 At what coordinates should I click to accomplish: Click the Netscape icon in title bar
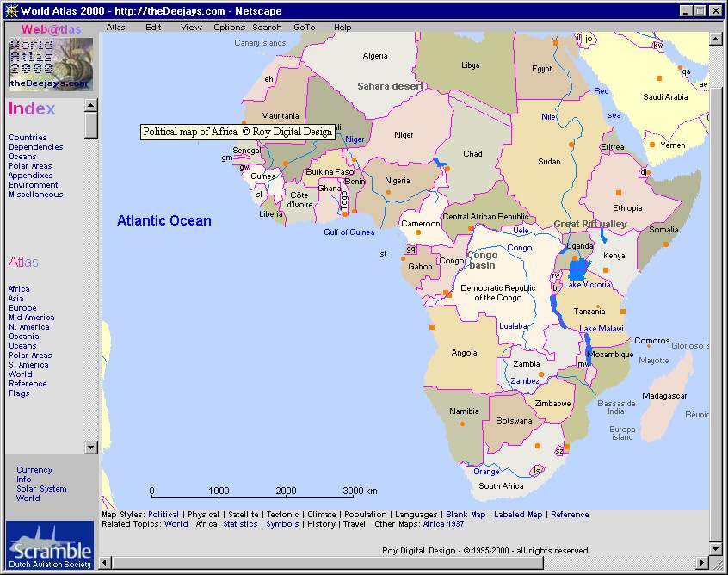pyautogui.click(x=13, y=10)
